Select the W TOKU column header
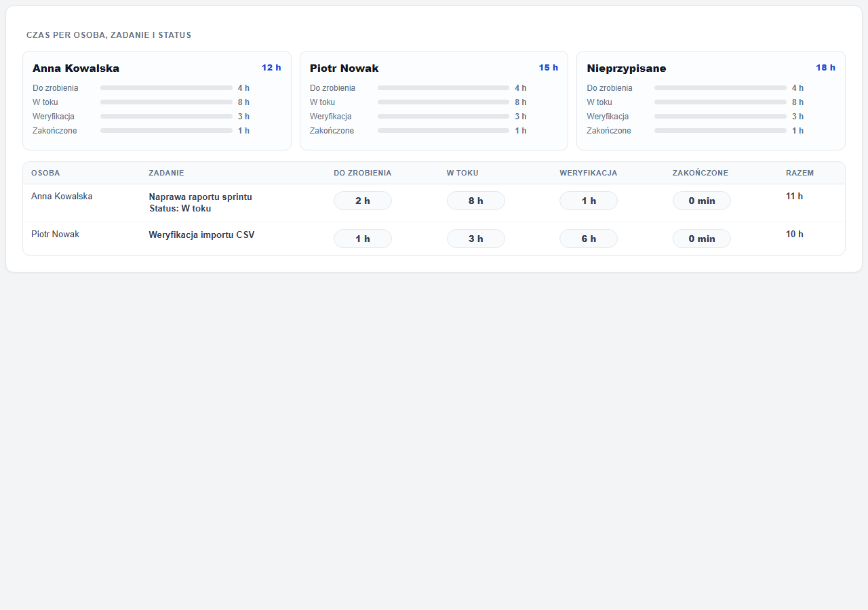This screenshot has width=868, height=610. [462, 173]
